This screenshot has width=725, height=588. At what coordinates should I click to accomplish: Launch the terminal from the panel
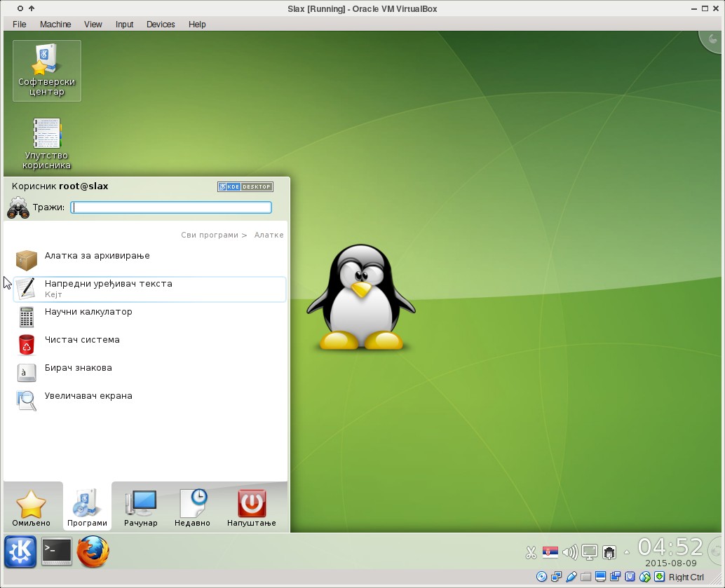pyautogui.click(x=56, y=552)
